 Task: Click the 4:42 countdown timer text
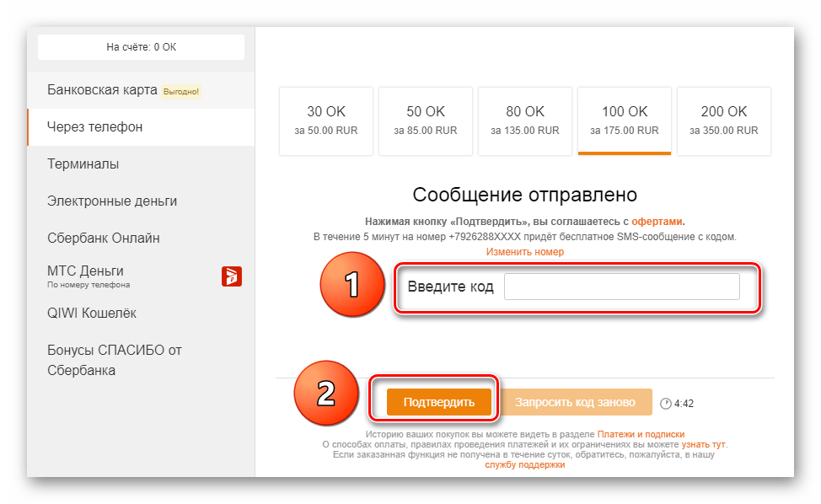pos(684,404)
